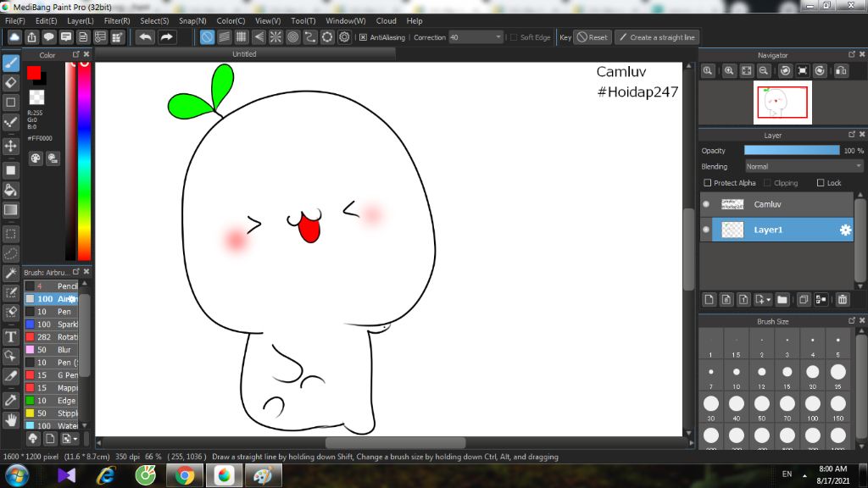Open the File menu
The image size is (868, 488).
point(15,21)
